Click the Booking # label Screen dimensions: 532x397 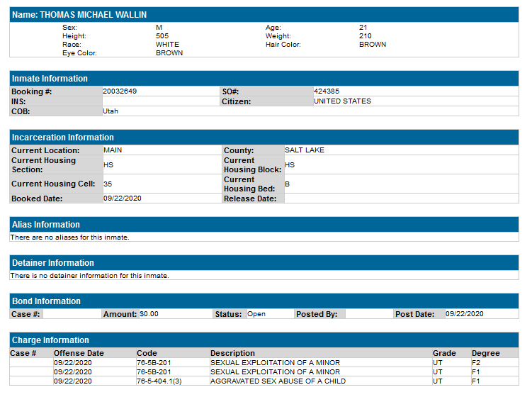click(x=32, y=91)
